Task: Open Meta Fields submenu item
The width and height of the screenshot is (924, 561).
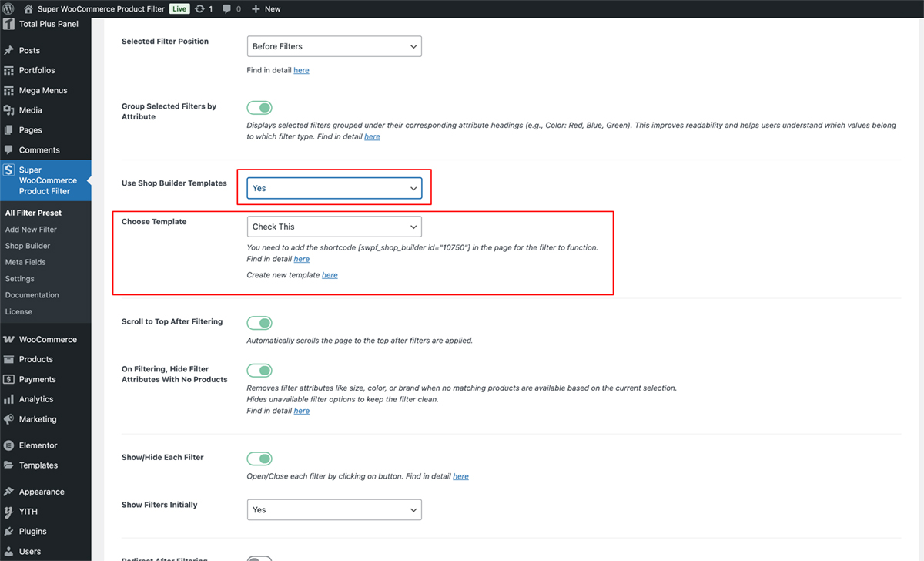Action: (x=25, y=262)
